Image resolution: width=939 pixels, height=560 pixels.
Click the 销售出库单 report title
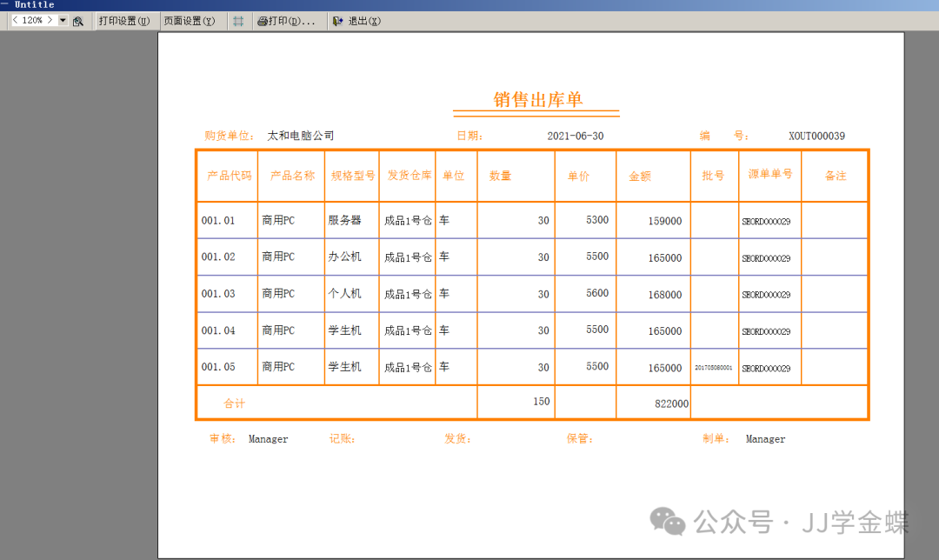pos(537,100)
